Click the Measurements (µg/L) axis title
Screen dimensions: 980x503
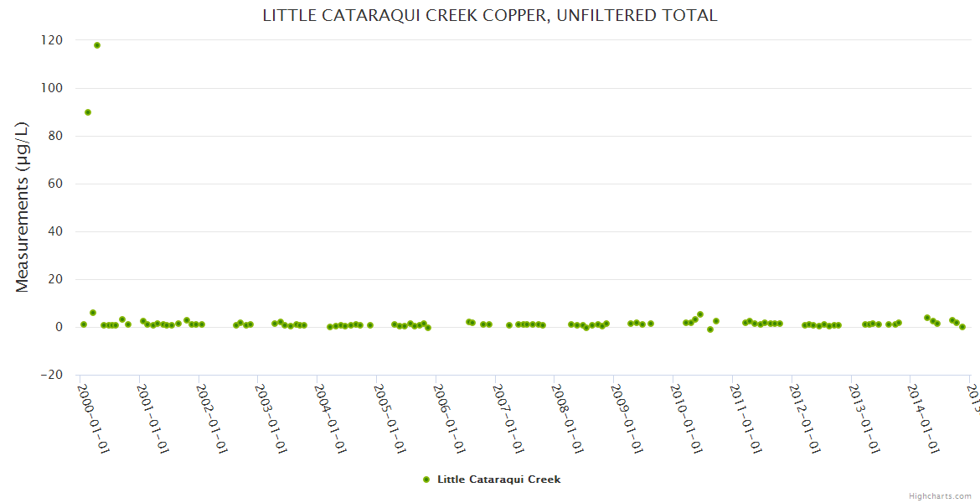(23, 207)
